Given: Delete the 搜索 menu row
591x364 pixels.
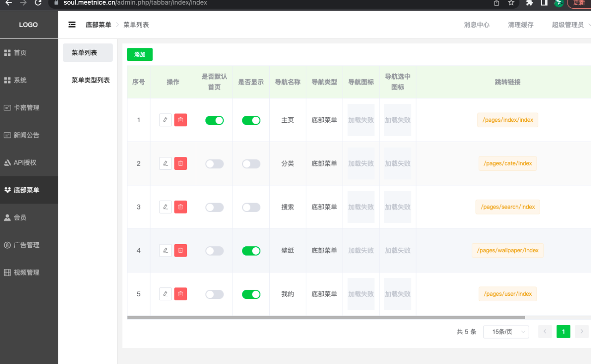Looking at the screenshot, I should pos(181,207).
